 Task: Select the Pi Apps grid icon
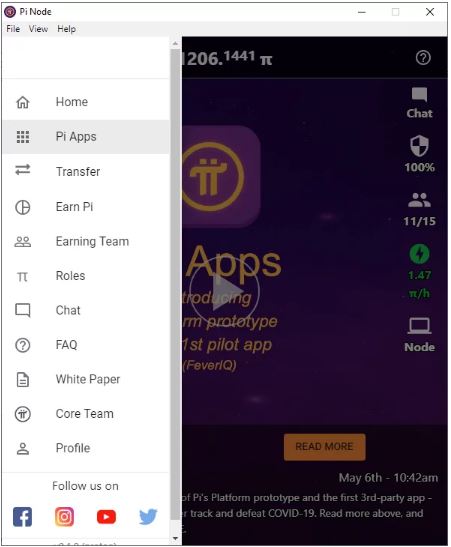[x=23, y=137]
